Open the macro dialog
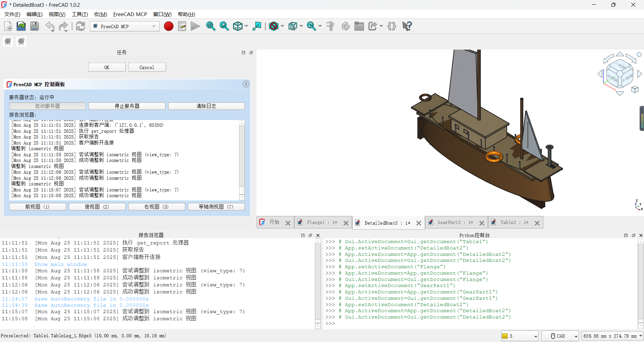 (182, 26)
